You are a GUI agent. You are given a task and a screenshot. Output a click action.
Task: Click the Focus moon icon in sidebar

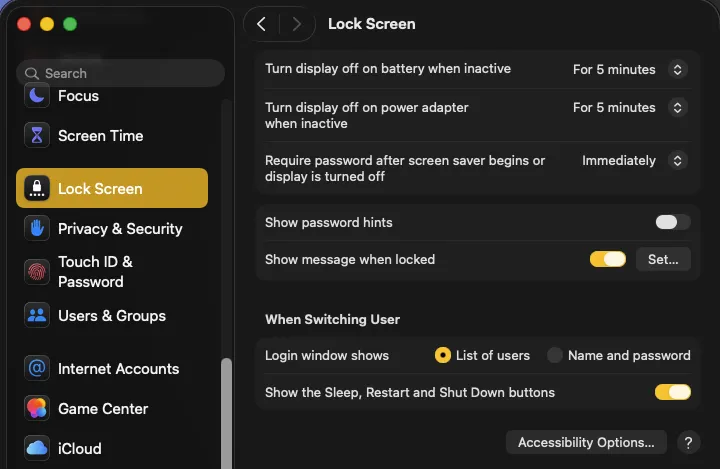pyautogui.click(x=37, y=96)
